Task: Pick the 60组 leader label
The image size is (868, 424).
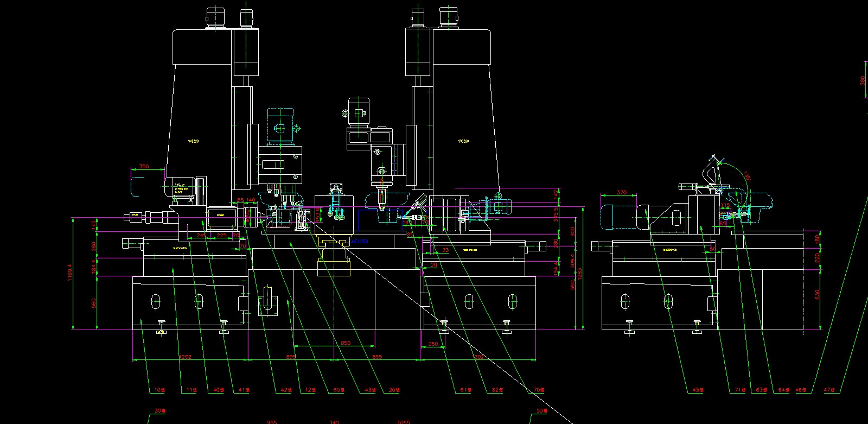Action: (x=339, y=390)
